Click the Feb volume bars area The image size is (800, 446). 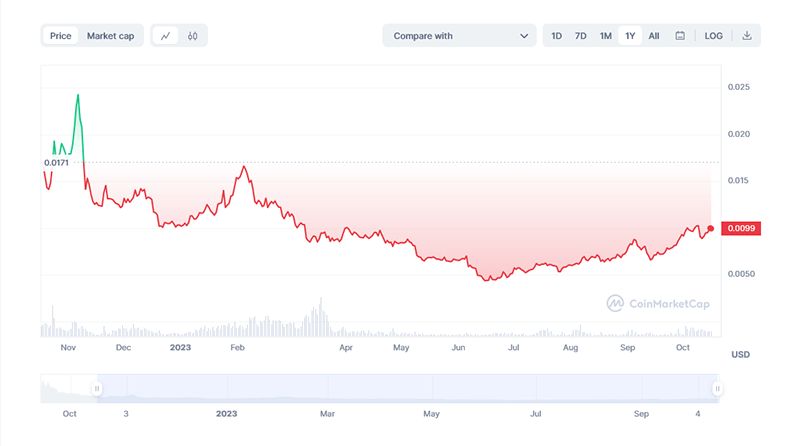(238, 327)
